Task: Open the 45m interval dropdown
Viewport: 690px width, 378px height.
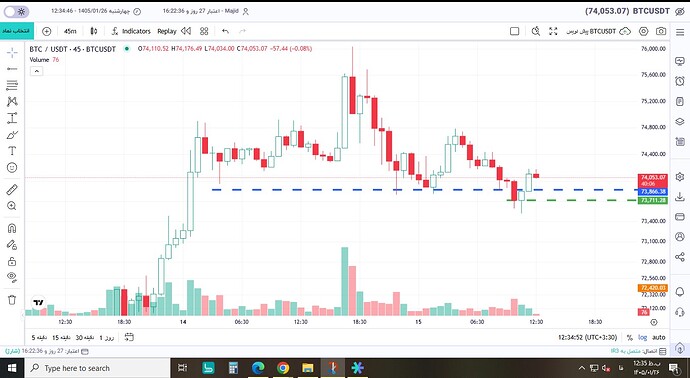Action: pos(70,31)
